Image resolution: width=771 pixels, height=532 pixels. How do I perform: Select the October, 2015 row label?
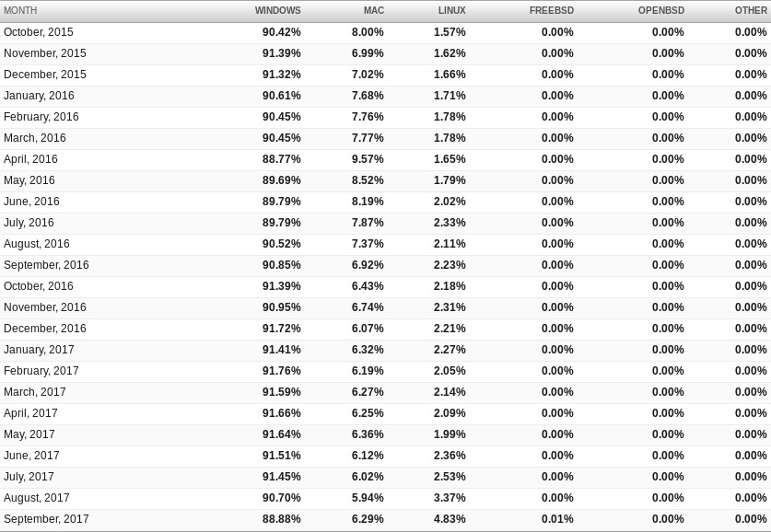(39, 32)
